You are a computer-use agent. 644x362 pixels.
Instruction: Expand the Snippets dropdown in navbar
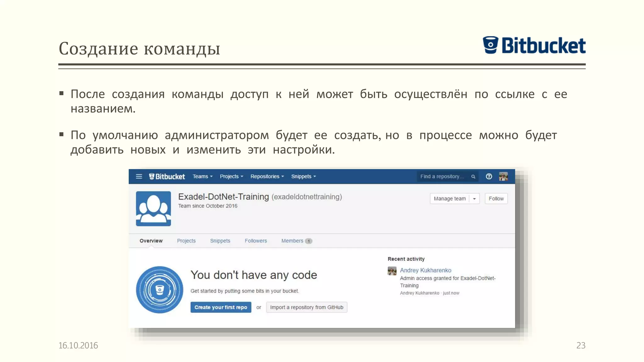(x=303, y=176)
